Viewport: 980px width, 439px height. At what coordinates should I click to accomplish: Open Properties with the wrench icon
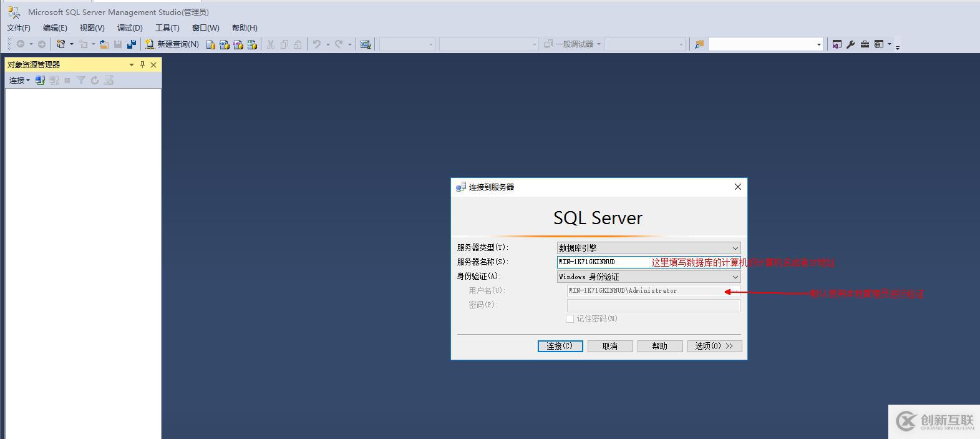click(x=851, y=44)
